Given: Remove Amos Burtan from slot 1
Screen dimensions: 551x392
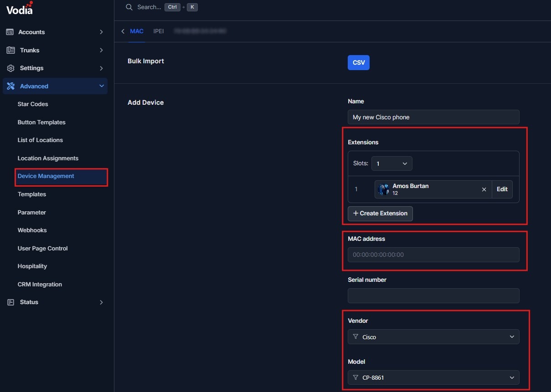Looking at the screenshot, I should tap(484, 189).
